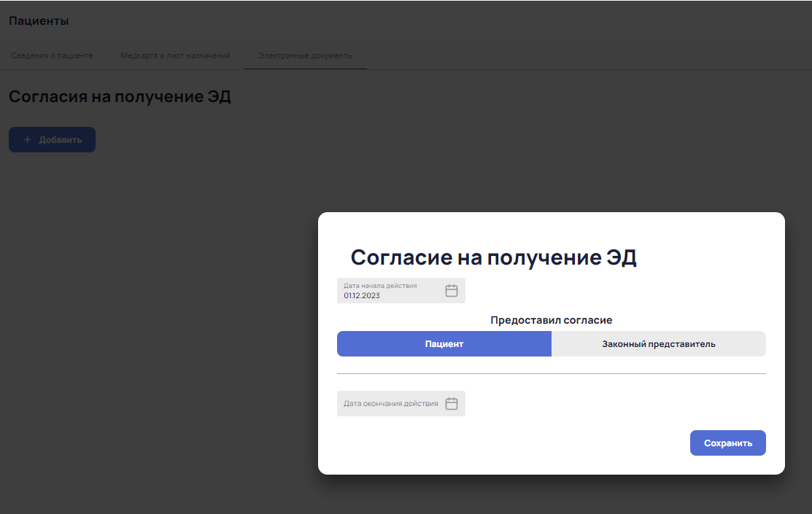The width and height of the screenshot is (812, 514).
Task: Click the Сохранить button
Action: (x=727, y=443)
